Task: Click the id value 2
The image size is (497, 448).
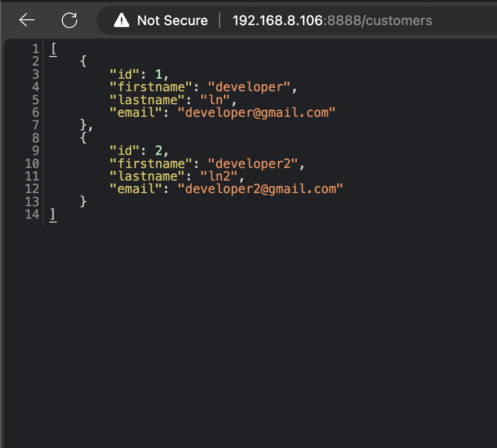Action: click(159, 151)
